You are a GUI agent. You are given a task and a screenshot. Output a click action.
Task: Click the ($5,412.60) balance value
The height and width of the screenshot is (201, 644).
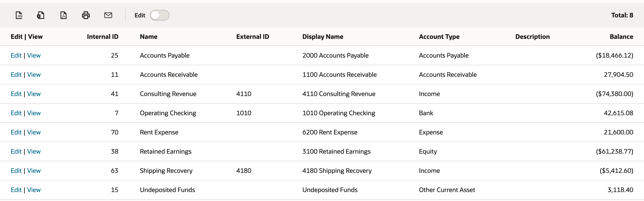(616, 171)
